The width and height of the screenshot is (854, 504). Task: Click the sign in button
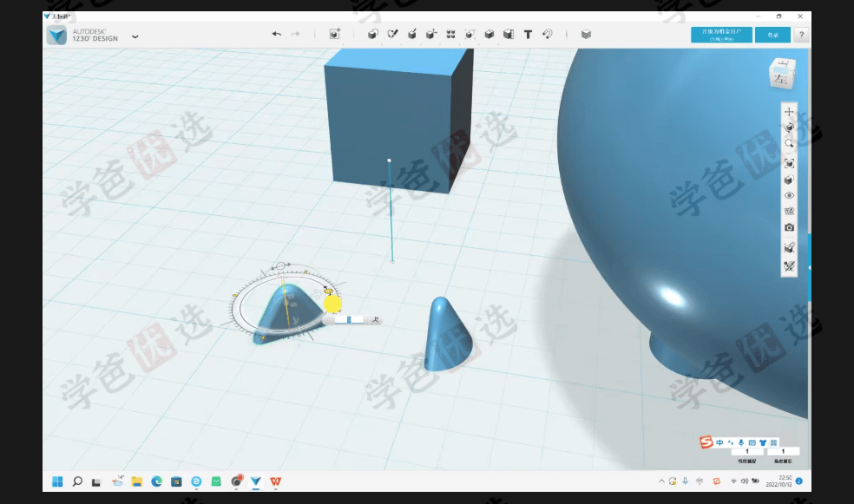(x=772, y=35)
